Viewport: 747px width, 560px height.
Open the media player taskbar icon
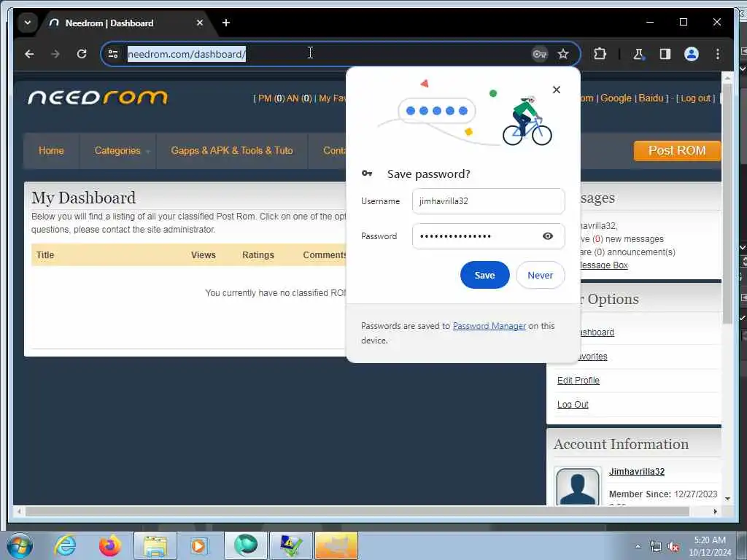click(198, 545)
